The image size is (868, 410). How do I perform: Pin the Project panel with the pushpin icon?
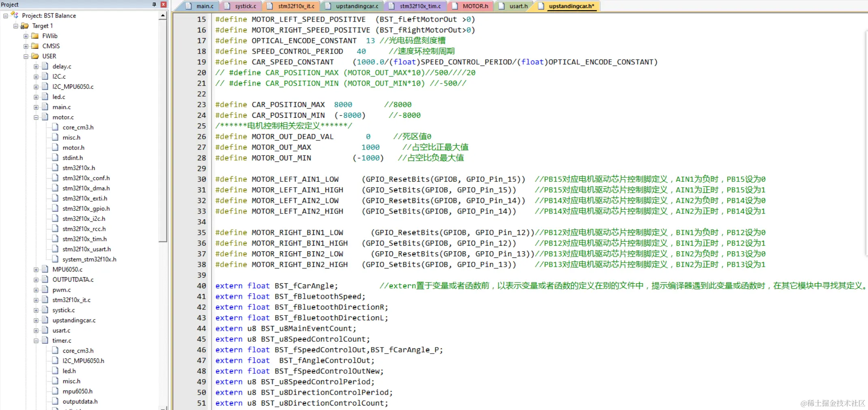[x=154, y=4]
